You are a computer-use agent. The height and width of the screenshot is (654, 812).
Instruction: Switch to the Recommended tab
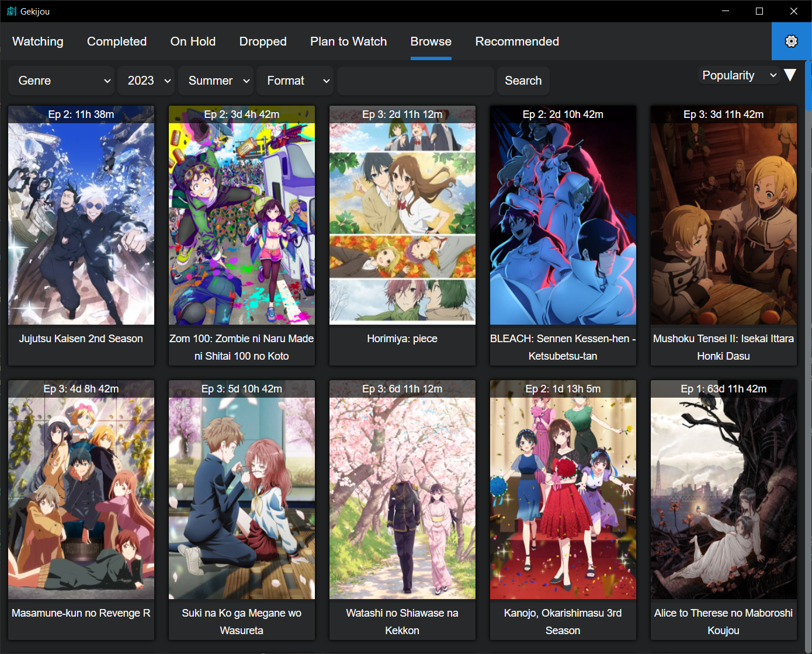517,41
